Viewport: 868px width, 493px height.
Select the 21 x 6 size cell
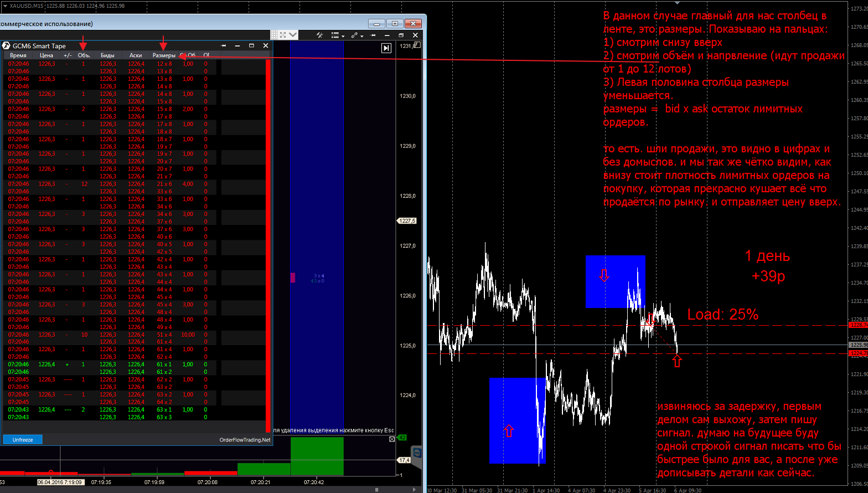164,184
